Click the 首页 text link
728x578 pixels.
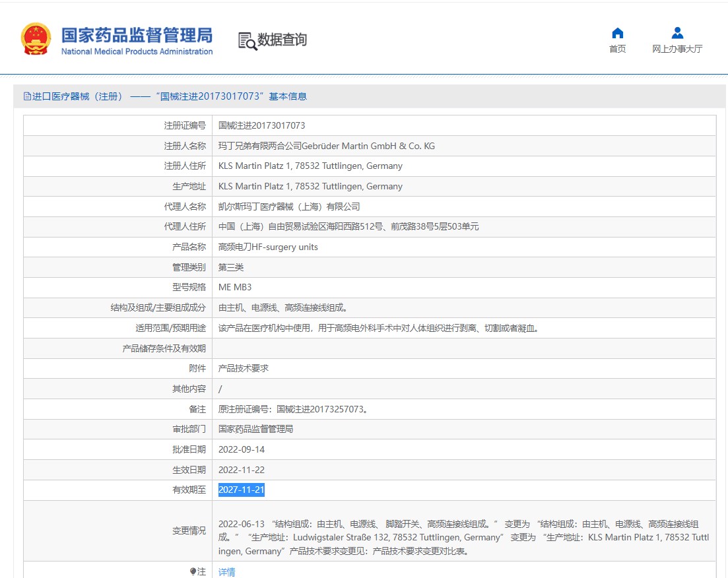coord(618,49)
